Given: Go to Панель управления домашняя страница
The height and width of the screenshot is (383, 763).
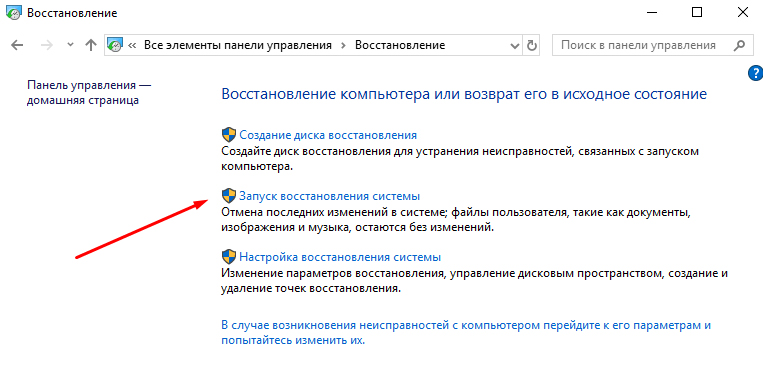Looking at the screenshot, I should [89, 92].
